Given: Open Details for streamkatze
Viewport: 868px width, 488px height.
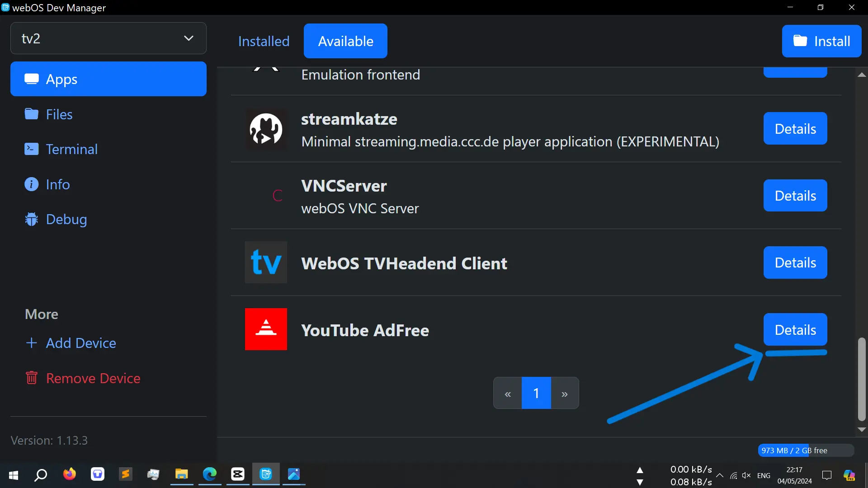Looking at the screenshot, I should [x=795, y=129].
